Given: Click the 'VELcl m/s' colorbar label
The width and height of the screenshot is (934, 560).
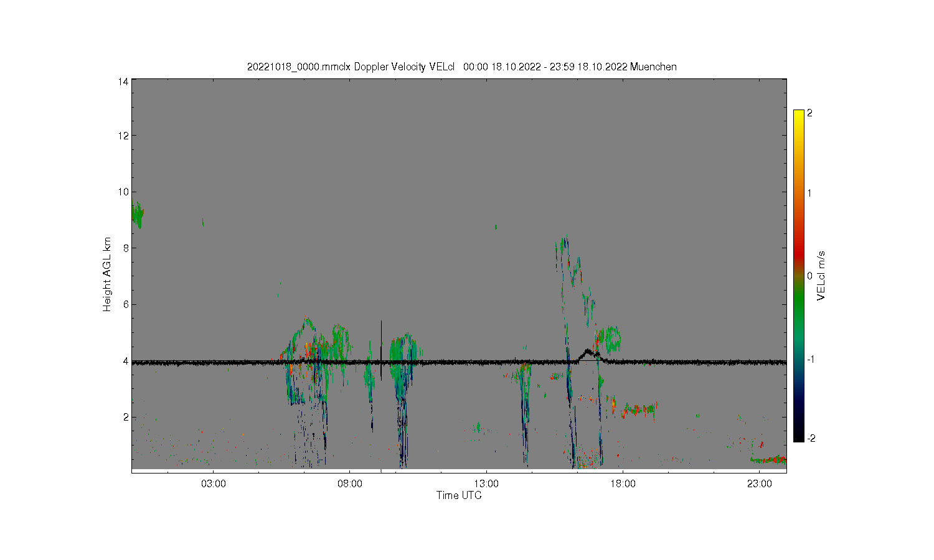Looking at the screenshot, I should click(x=821, y=276).
